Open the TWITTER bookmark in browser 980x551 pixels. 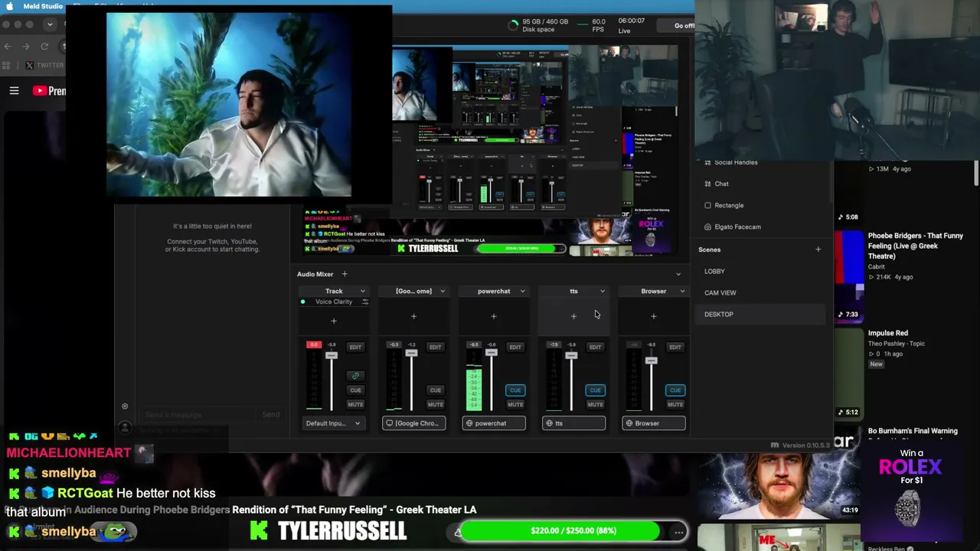click(x=45, y=65)
